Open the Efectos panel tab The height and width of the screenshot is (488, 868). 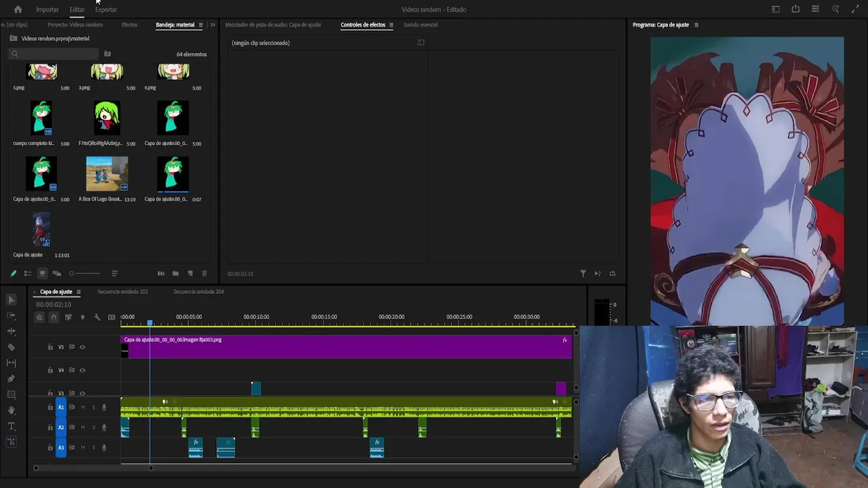click(x=129, y=25)
